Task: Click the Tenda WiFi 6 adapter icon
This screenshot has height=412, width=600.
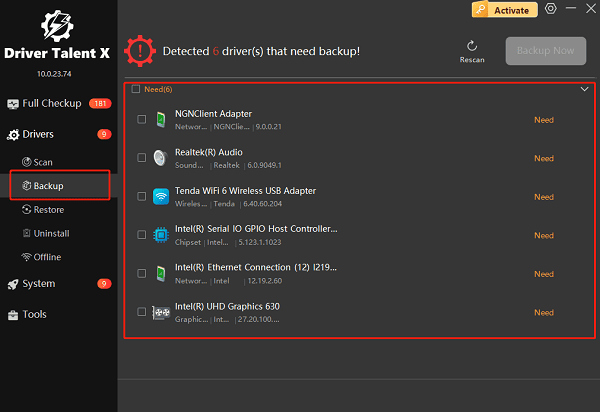Action: point(161,197)
